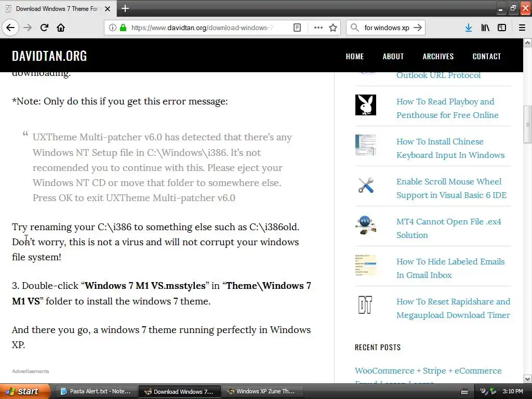Screen dimensions: 532x399
Task: Open a new tab with plus
Action: click(x=125, y=8)
